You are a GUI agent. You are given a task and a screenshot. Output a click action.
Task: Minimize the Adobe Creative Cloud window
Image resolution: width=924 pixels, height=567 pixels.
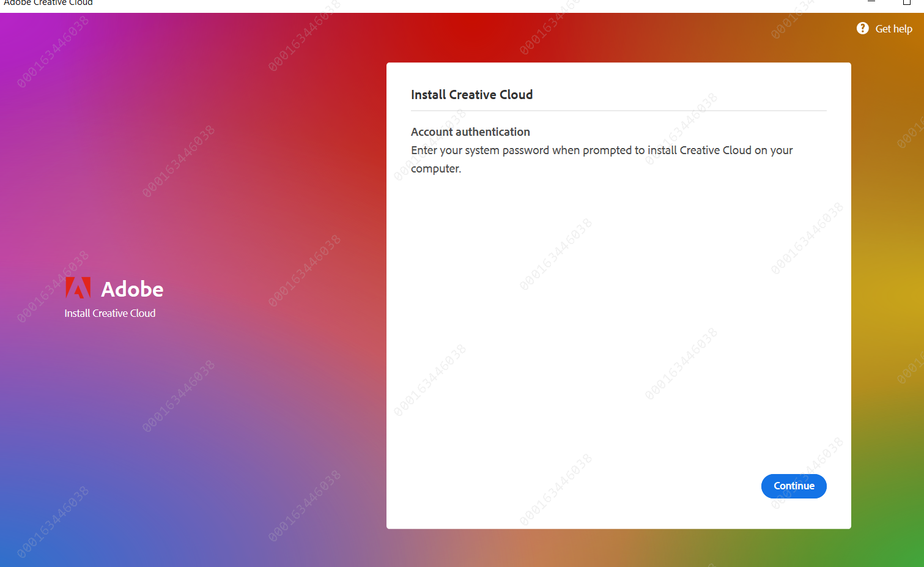pos(871,2)
